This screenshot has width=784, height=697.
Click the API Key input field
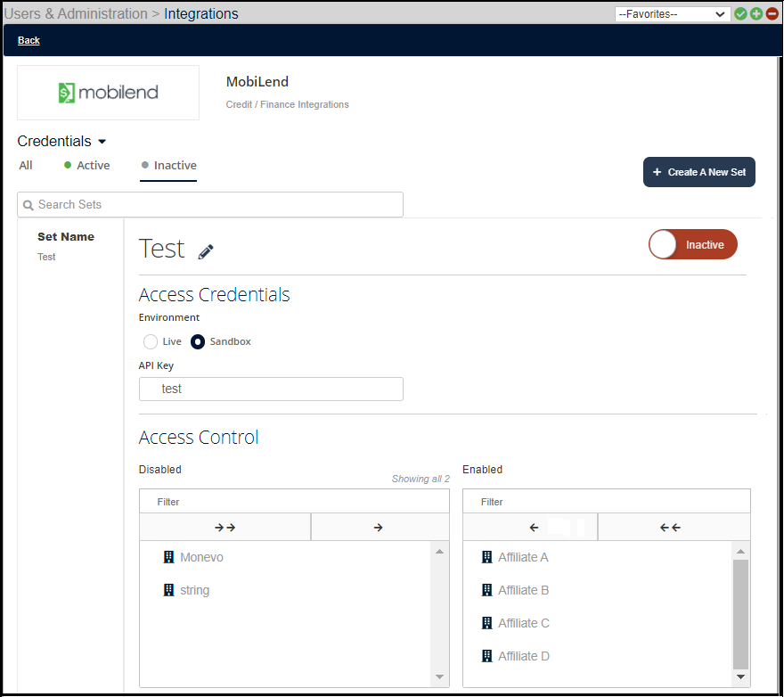271,389
